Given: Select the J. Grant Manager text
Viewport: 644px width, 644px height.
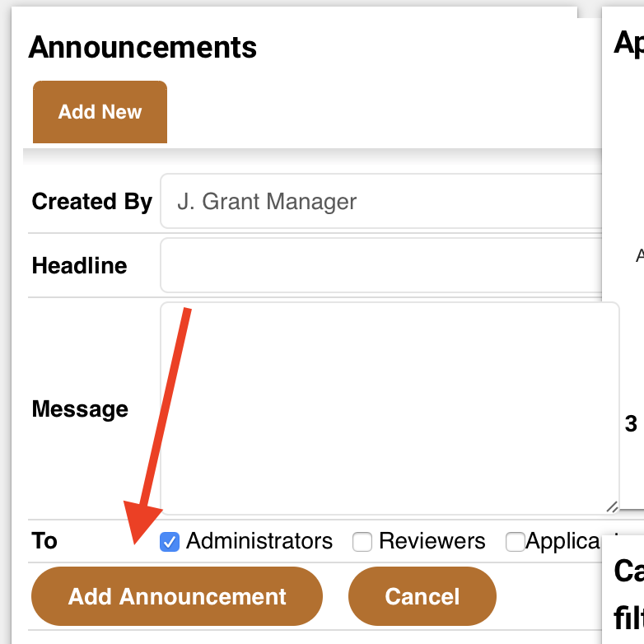Looking at the screenshot, I should point(267,202).
